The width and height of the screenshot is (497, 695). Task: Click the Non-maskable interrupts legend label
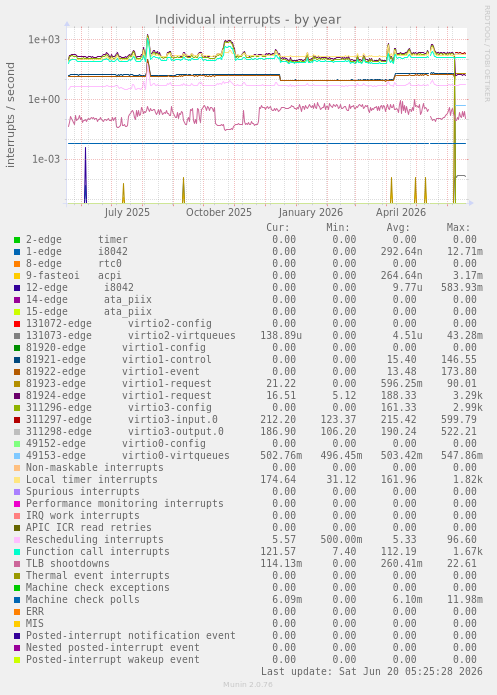coord(95,467)
